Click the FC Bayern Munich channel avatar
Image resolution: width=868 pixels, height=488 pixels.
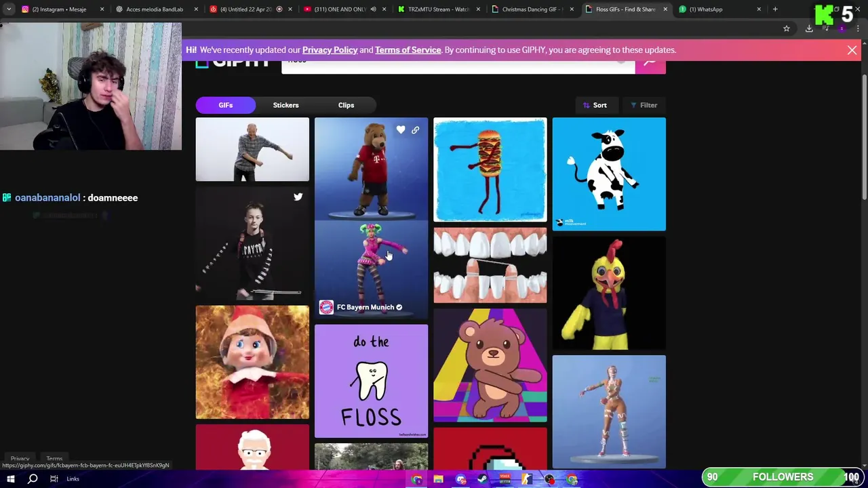(x=326, y=307)
